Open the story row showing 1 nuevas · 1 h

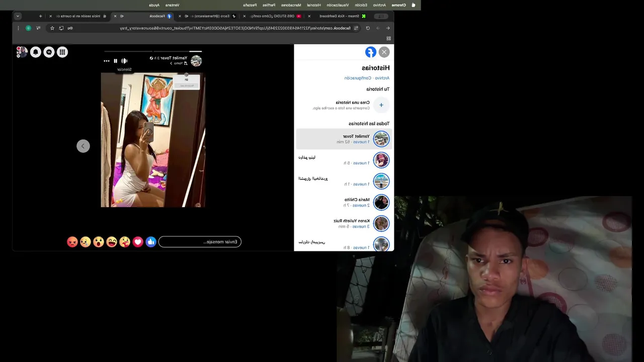pos(344,181)
